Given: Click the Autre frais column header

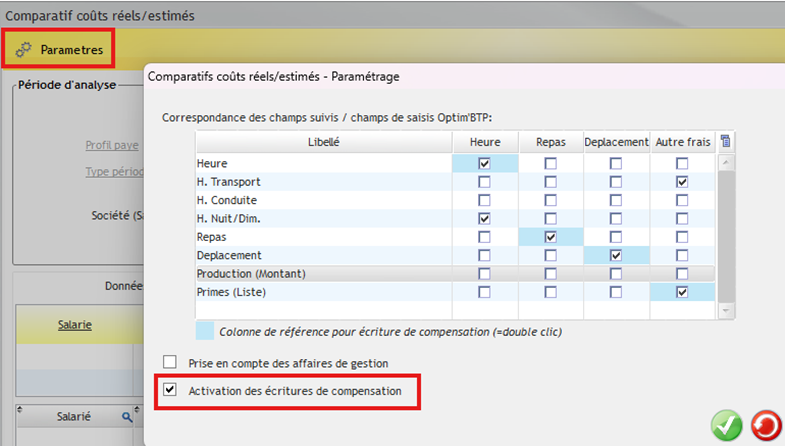Looking at the screenshot, I should (x=683, y=142).
